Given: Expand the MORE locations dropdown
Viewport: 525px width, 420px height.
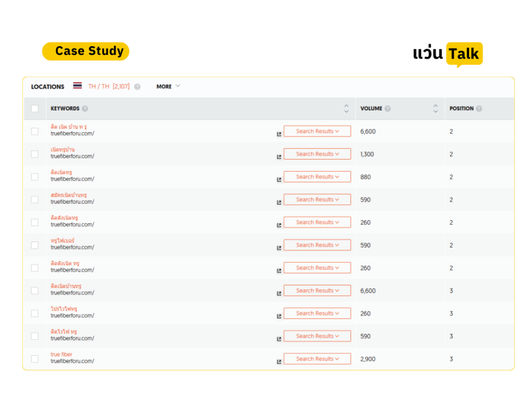Looking at the screenshot, I should tap(168, 87).
